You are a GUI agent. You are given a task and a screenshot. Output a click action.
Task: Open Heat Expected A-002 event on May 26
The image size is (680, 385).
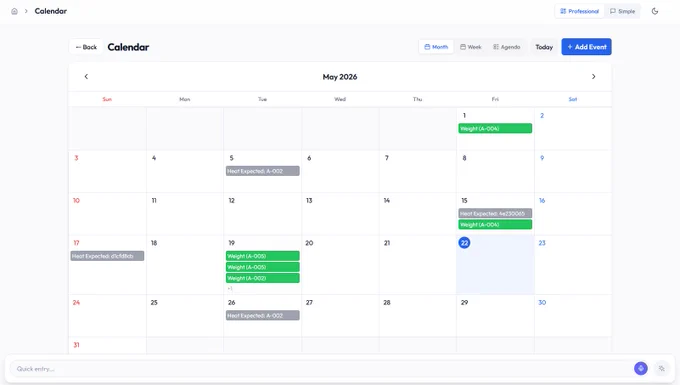point(262,315)
